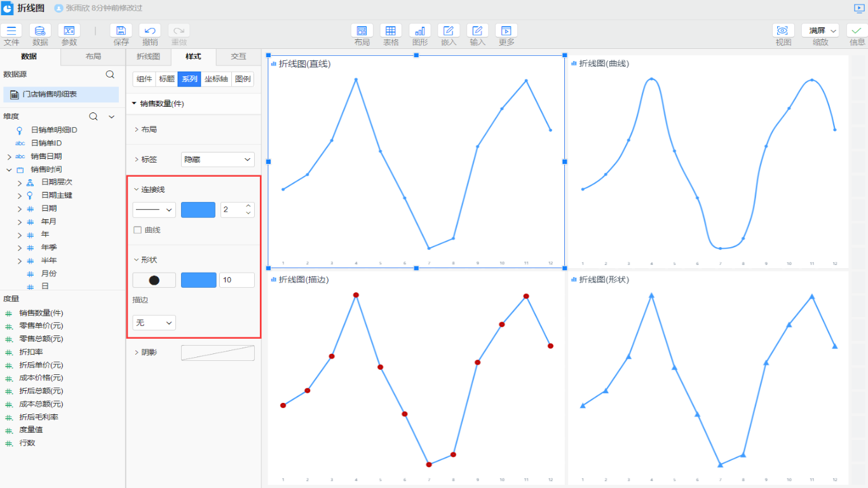
Task: Open the 表格 table tool icon
Action: click(391, 30)
